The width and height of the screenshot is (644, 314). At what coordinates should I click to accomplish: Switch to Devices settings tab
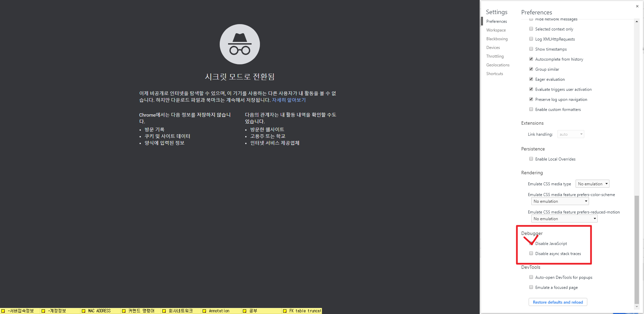click(493, 48)
